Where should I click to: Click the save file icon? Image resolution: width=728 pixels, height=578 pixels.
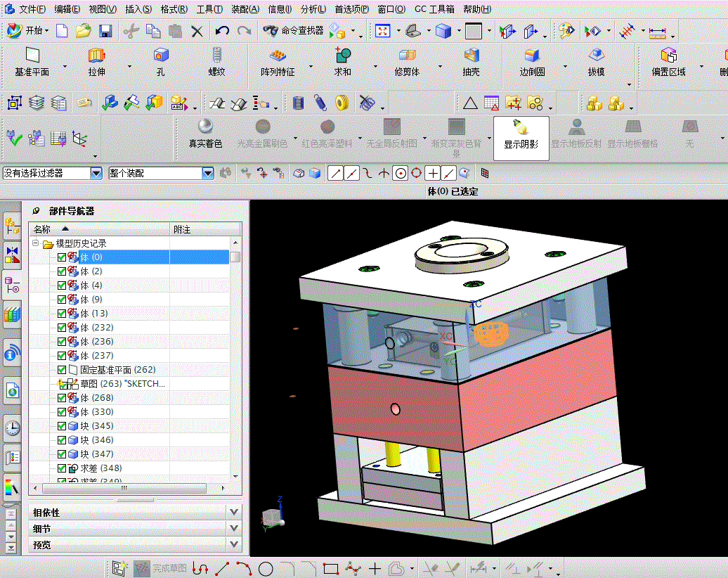point(105,31)
